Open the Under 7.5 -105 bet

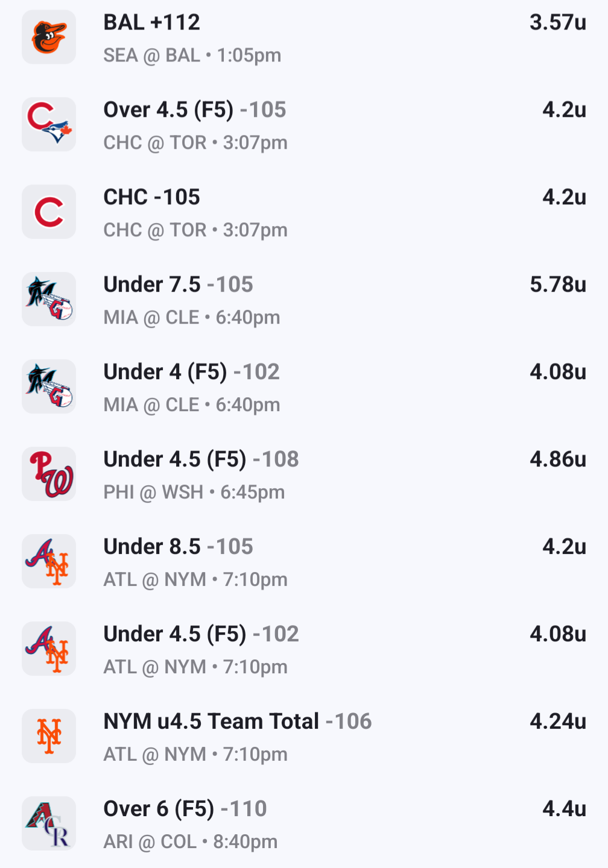(178, 285)
